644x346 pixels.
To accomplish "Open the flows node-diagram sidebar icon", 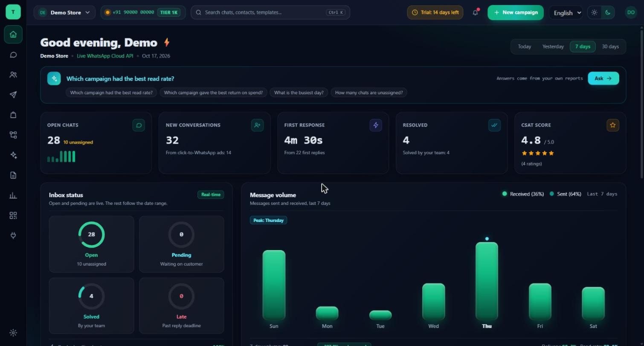I will point(13,135).
